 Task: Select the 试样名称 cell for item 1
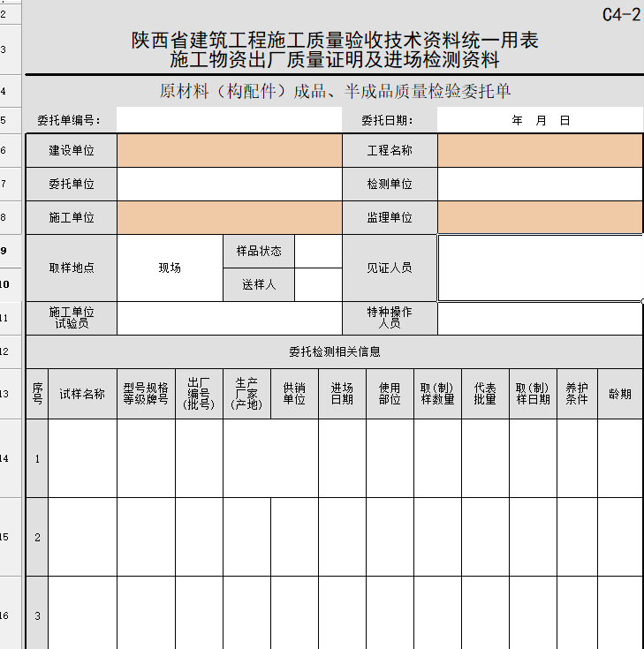coord(82,458)
